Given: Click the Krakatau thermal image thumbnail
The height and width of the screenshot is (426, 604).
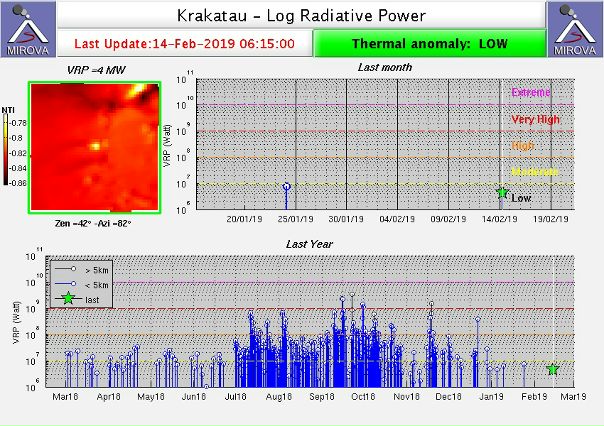Looking at the screenshot, I should 94,147.
